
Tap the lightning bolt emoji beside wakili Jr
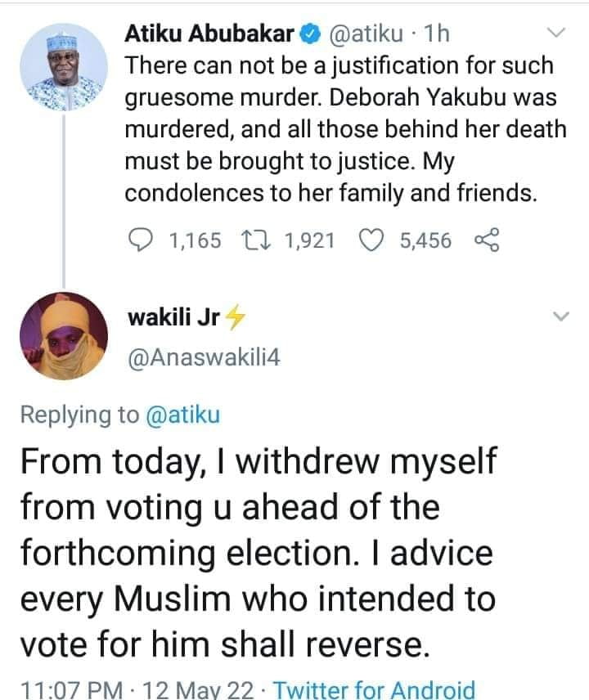point(235,317)
